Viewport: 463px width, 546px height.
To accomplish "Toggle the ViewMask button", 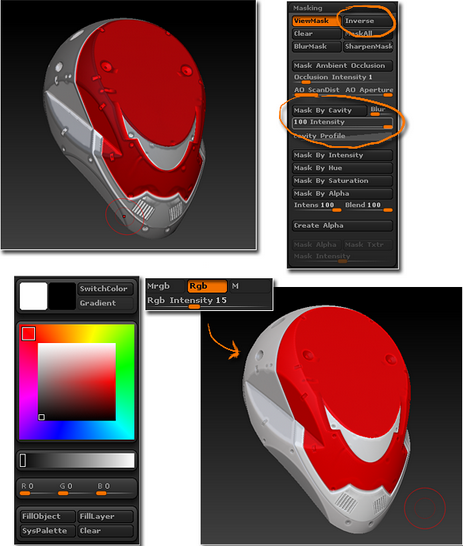I will 316,21.
